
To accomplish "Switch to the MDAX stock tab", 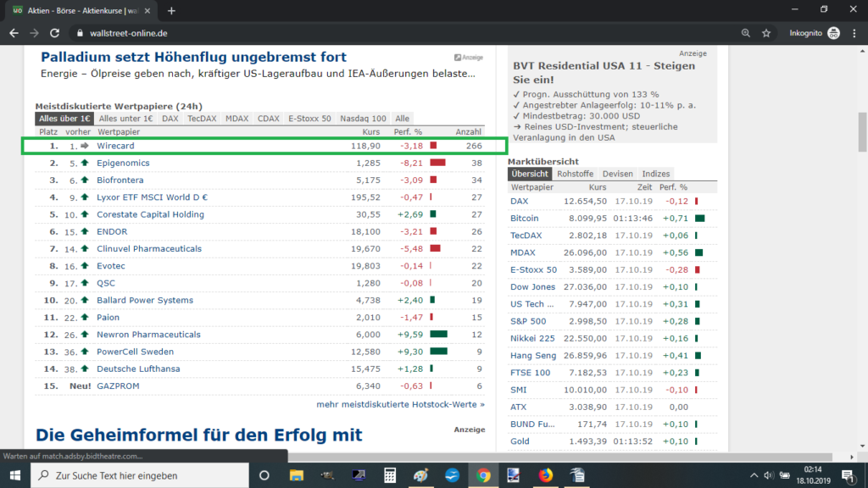I will tap(237, 119).
